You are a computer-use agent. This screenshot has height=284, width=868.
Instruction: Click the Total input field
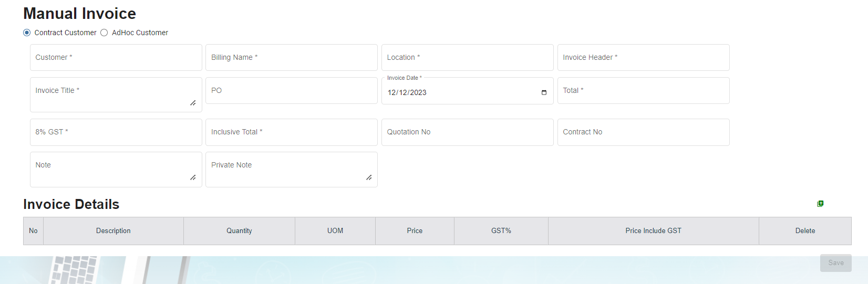click(x=643, y=91)
